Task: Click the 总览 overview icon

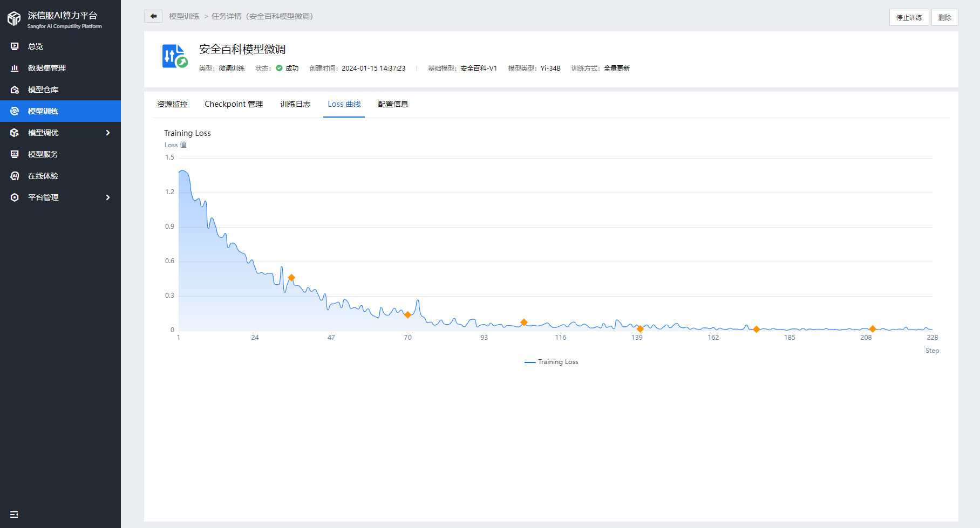Action: tap(15, 46)
